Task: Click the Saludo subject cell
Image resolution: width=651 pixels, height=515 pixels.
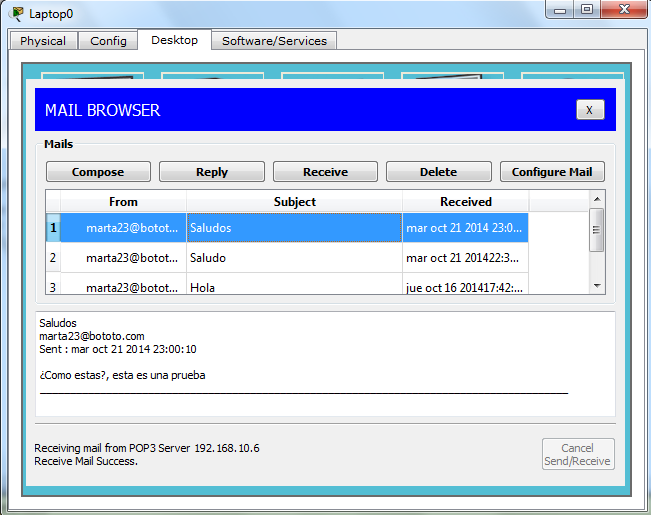Action: click(x=294, y=258)
